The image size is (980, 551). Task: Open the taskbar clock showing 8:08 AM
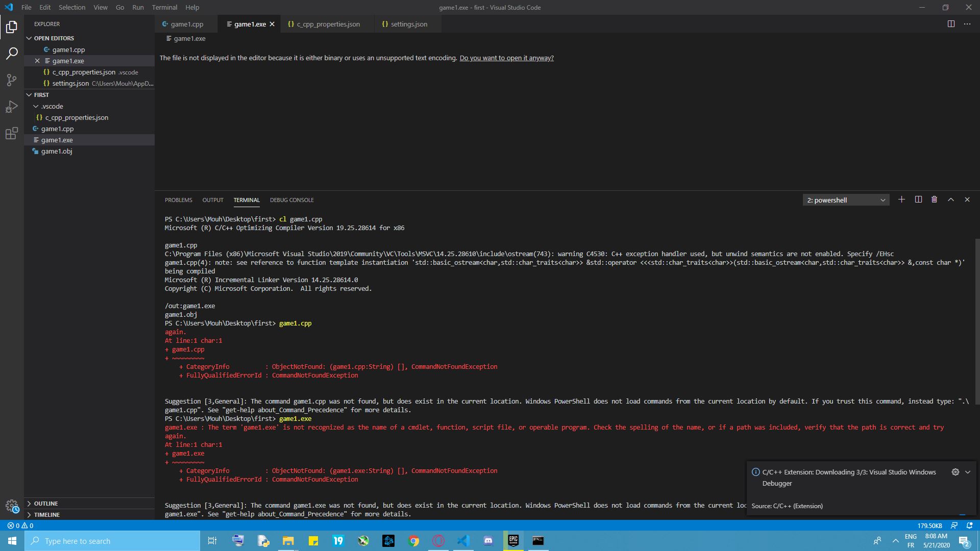click(936, 541)
